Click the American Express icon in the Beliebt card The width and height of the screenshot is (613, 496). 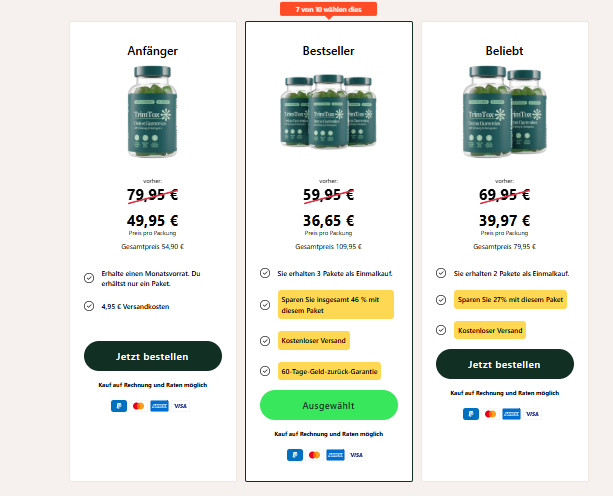511,414
